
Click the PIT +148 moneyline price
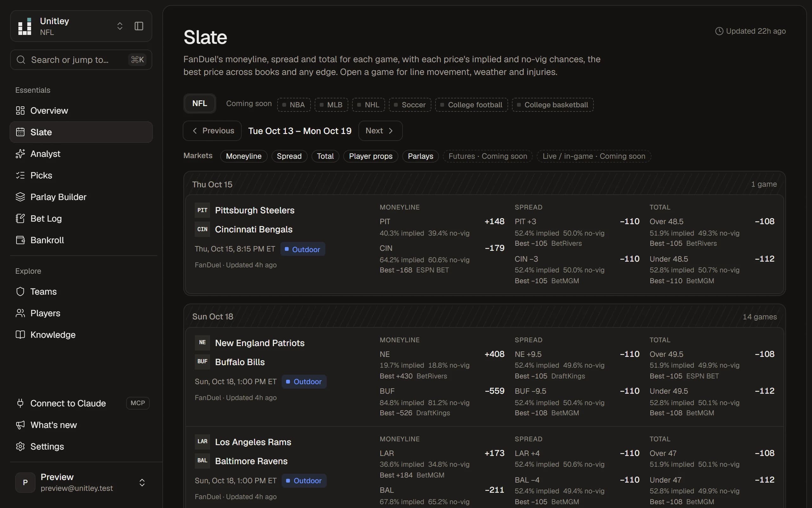click(x=494, y=221)
